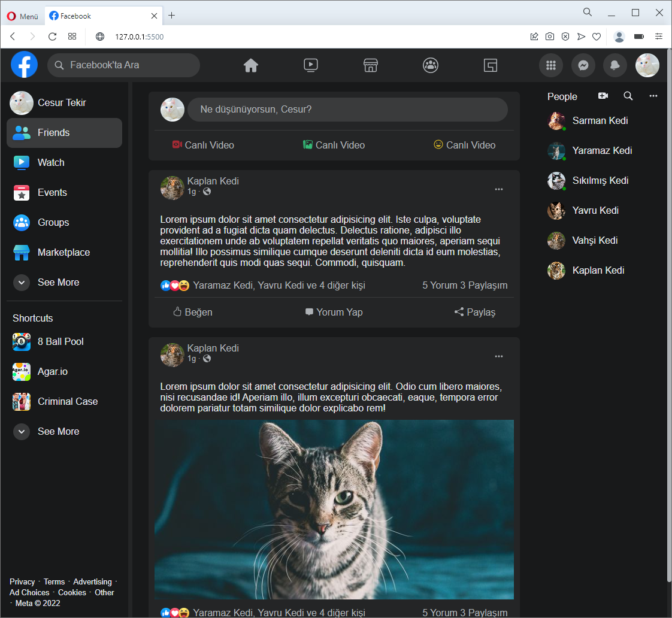
Task: Expand See More under Shortcuts
Action: point(58,431)
